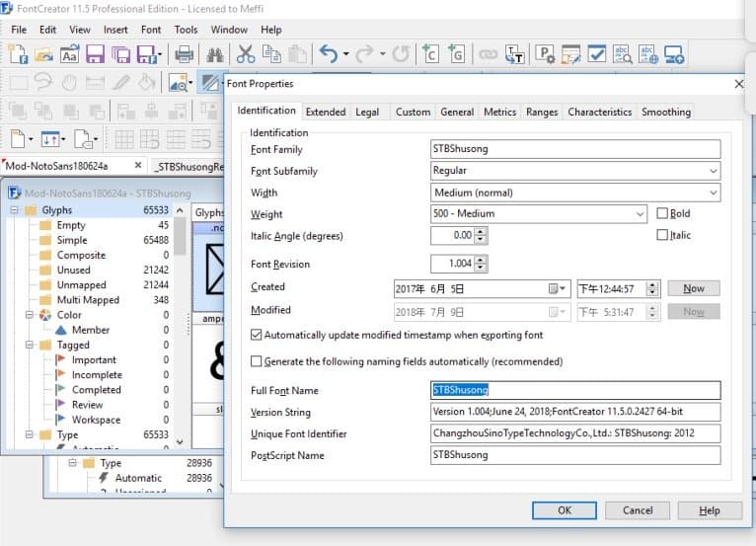756x546 pixels.
Task: Click the blue Undo arrow
Action: [329, 54]
